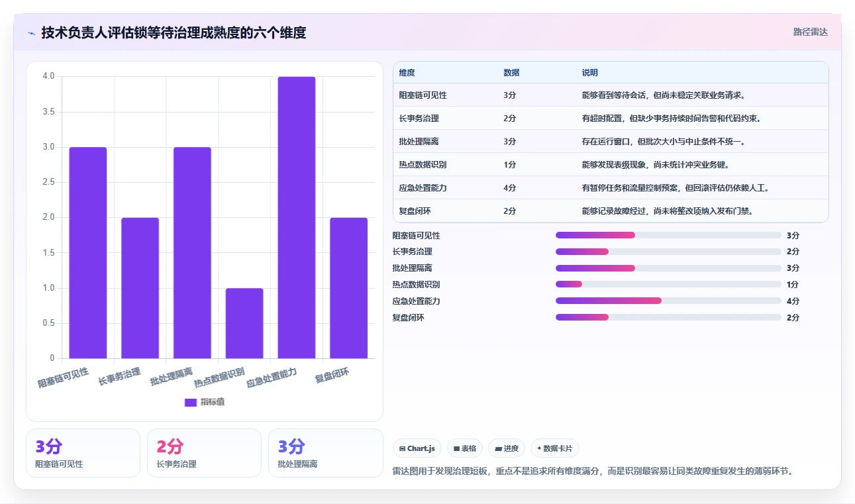Click description 能够看到等待会话，但尚未稳定关联业务请求。
Viewport: 855px width, 504px height.
click(x=664, y=95)
